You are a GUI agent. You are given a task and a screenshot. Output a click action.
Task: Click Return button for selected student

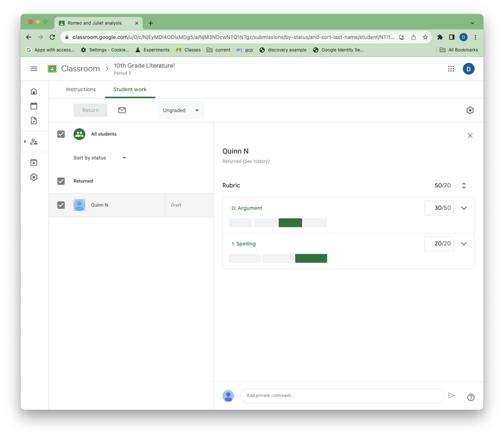pyautogui.click(x=90, y=110)
